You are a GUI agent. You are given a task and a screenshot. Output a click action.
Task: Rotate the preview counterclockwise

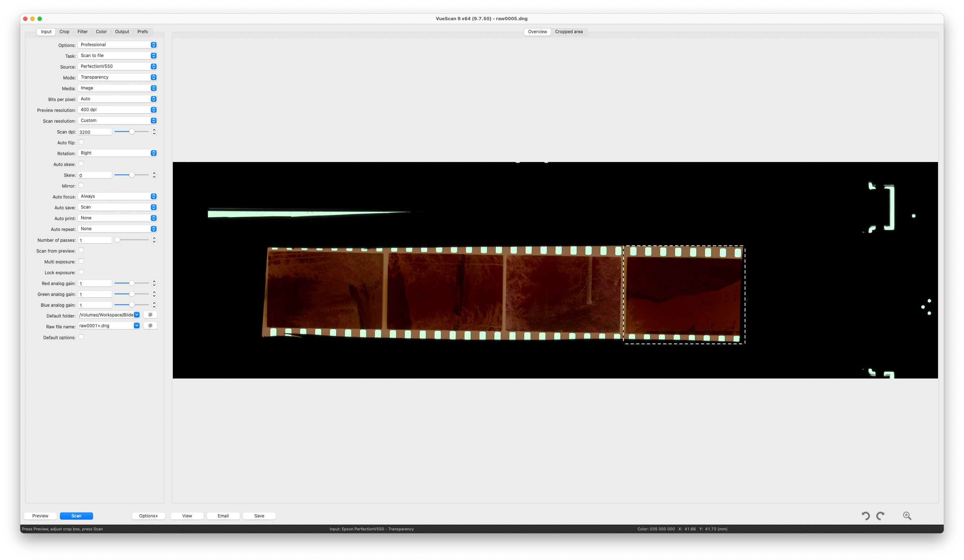click(867, 516)
